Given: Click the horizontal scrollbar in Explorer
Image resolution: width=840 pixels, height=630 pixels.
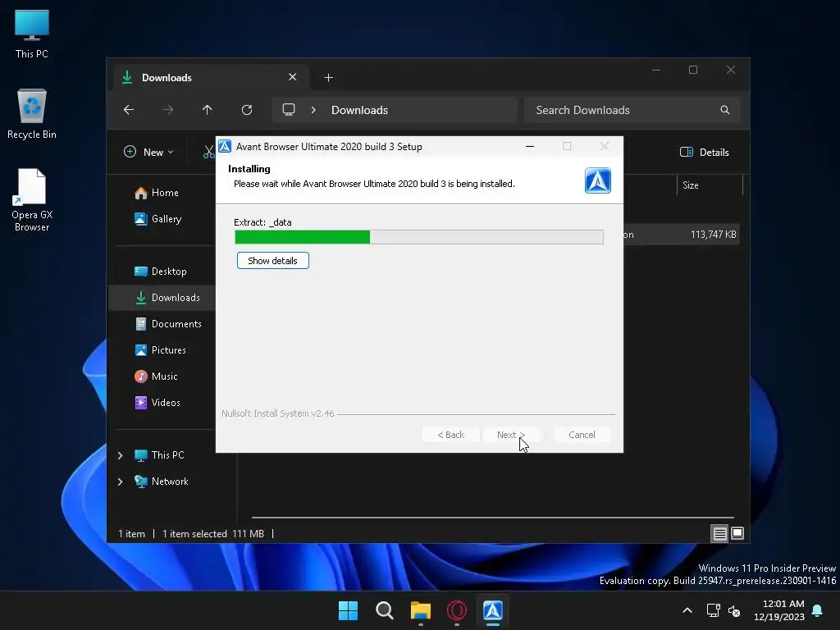Looking at the screenshot, I should 492,518.
